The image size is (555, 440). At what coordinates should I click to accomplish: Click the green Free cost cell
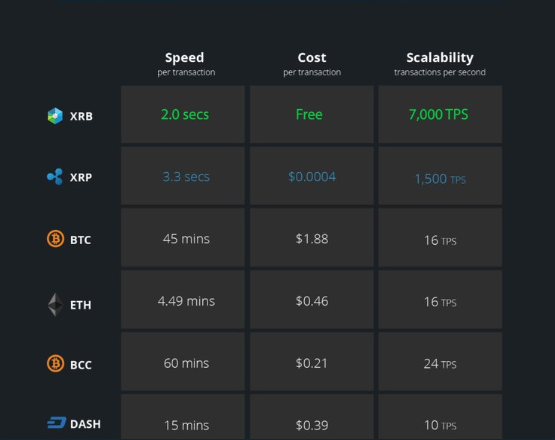tap(312, 114)
